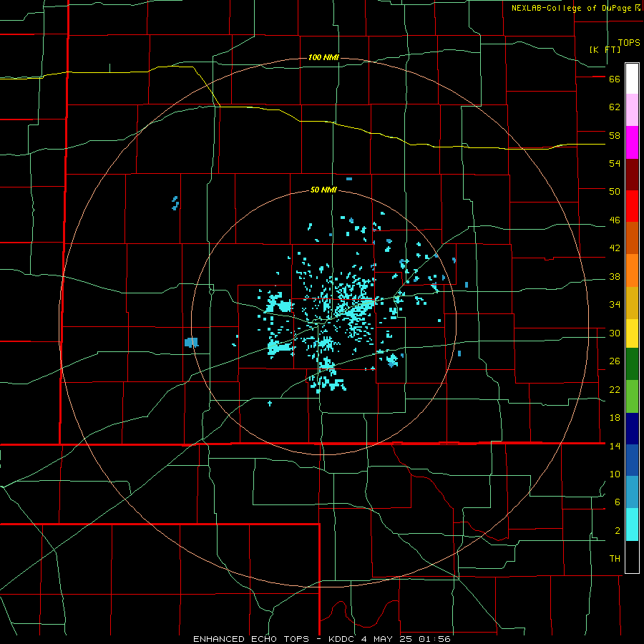
Task: Click the 50 NMI range ring label
Action: pos(323,190)
